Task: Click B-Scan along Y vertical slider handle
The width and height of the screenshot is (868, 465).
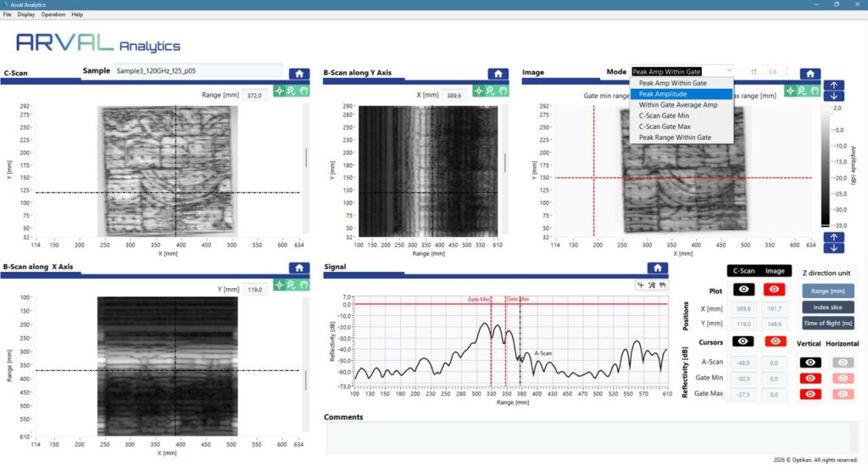Action: pos(505,163)
